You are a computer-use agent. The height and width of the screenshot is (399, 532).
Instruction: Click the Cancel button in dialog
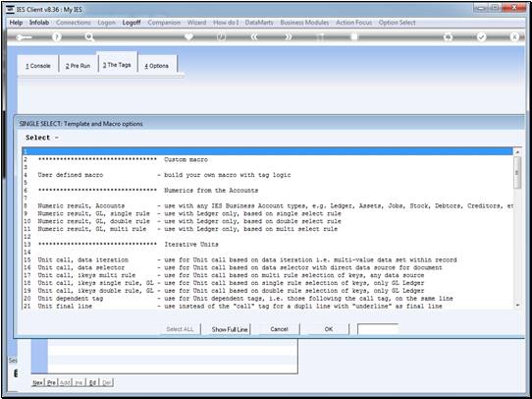[279, 329]
